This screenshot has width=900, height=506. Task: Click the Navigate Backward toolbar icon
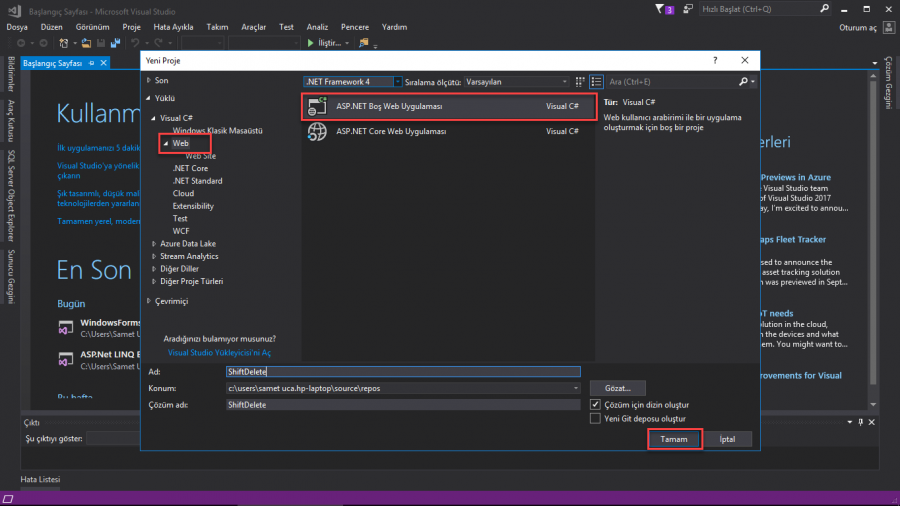tap(21, 43)
